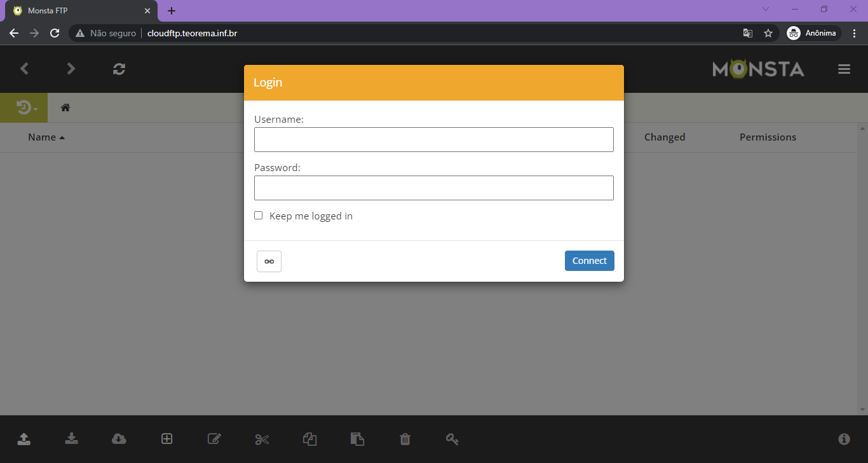Click the permissions key icon
Viewport: 868px width, 463px height.
[x=452, y=439]
